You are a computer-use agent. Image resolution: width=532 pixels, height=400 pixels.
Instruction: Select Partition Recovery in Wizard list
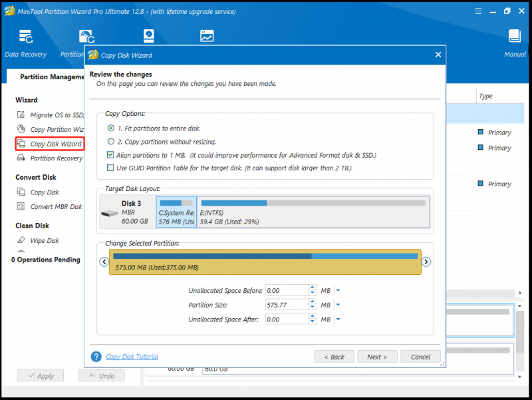pos(57,158)
